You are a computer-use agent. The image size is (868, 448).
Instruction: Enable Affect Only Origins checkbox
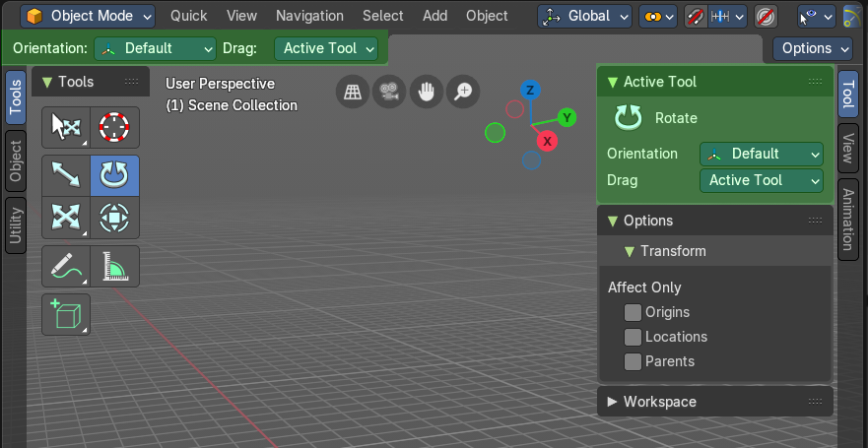[633, 312]
